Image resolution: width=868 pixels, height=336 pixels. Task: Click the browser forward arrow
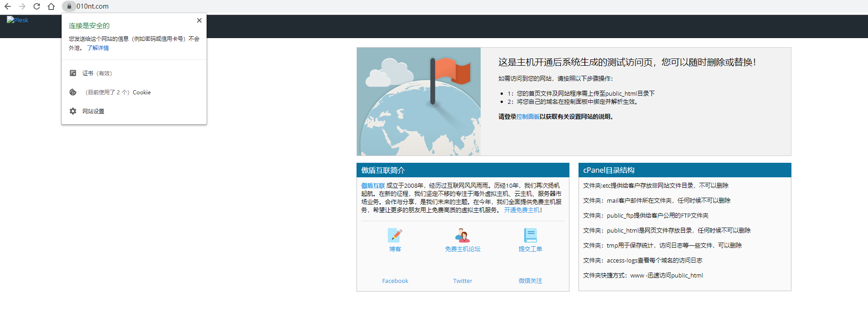(22, 6)
